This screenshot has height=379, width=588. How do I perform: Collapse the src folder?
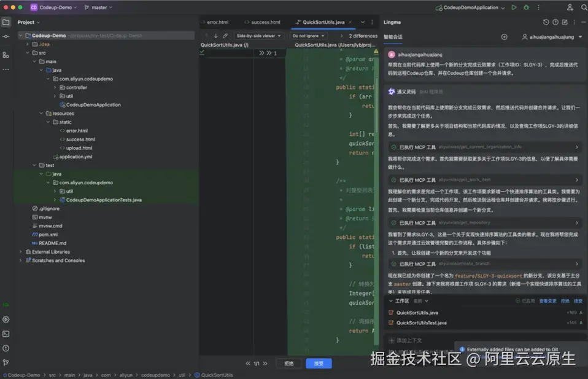[x=28, y=53]
